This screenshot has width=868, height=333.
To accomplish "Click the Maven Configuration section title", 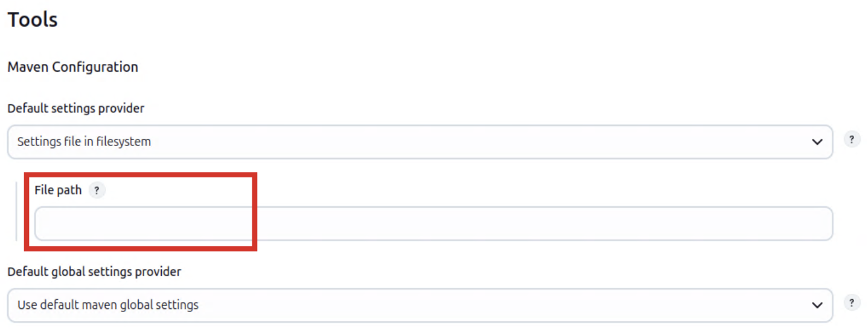I will pos(72,67).
